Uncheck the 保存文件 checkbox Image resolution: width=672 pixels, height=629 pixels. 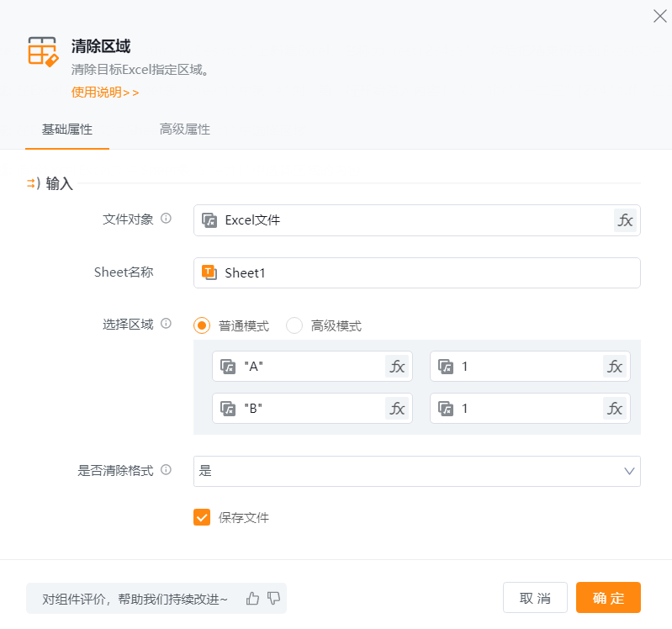tap(202, 517)
